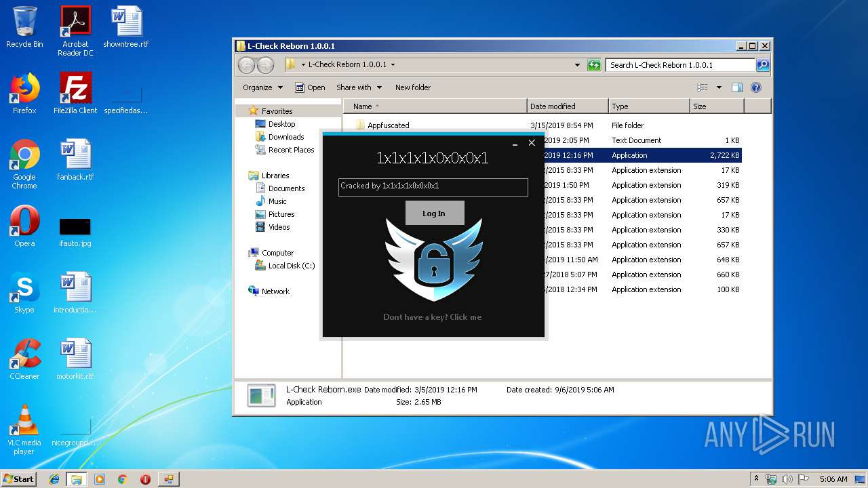The width and height of the screenshot is (868, 488).
Task: Select the Skype desktop shortcut
Action: tap(24, 293)
